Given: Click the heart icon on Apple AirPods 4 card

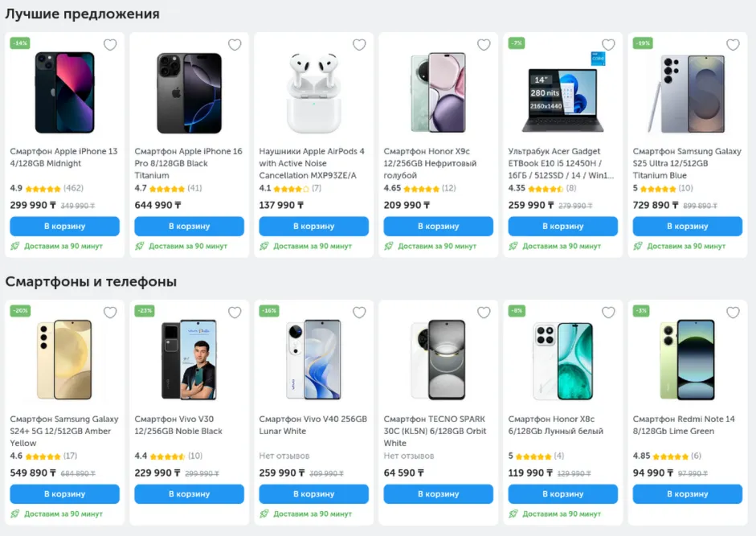Looking at the screenshot, I should pyautogui.click(x=359, y=45).
